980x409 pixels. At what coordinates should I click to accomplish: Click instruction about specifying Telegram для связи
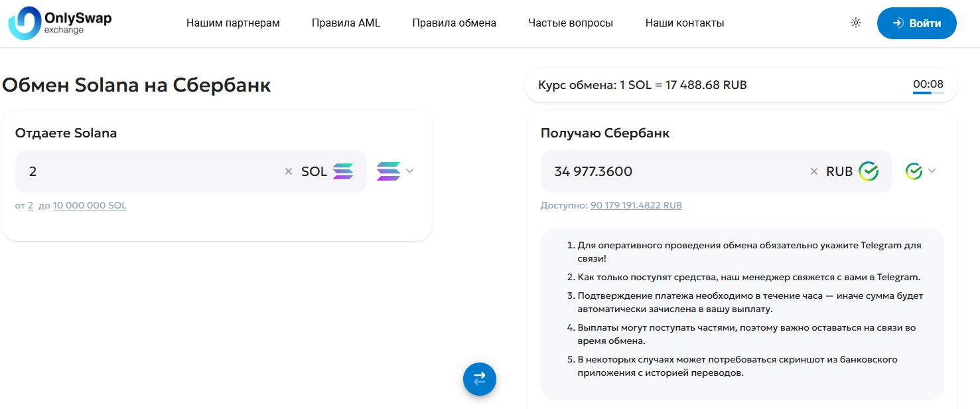750,252
